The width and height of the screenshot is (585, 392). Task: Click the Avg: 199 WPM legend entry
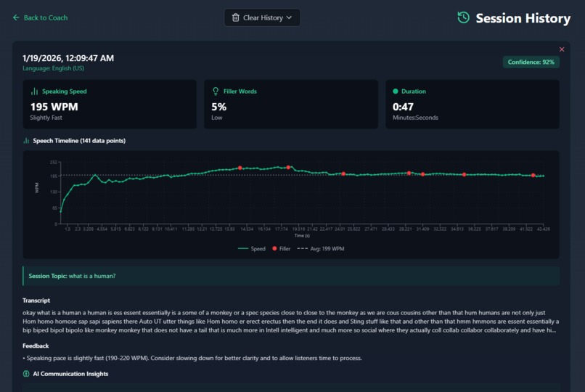321,249
